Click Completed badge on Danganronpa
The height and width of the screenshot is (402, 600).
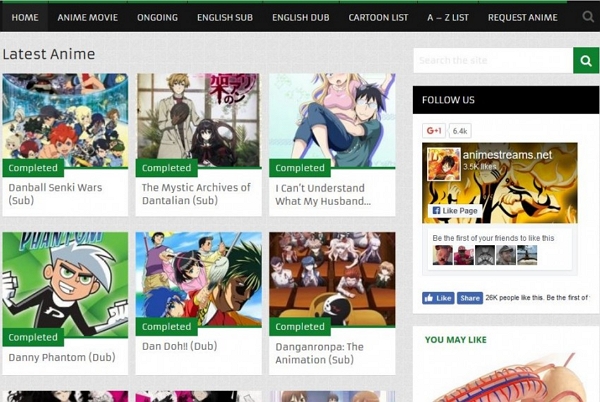point(300,327)
